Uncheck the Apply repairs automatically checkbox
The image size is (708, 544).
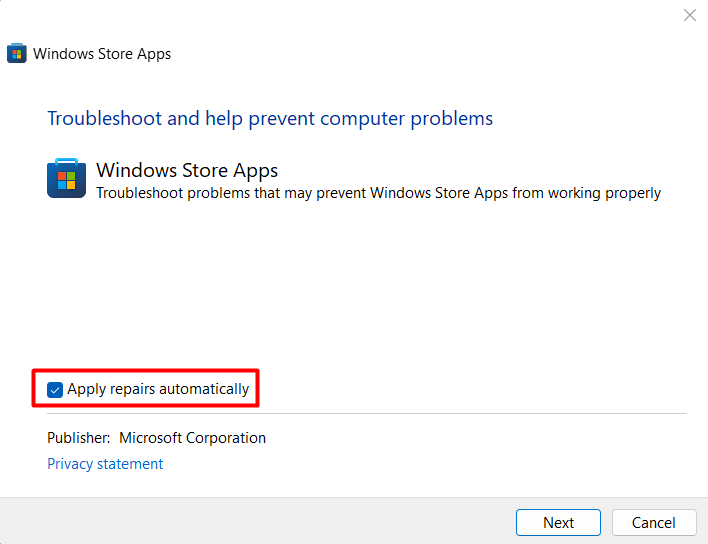pyautogui.click(x=55, y=389)
